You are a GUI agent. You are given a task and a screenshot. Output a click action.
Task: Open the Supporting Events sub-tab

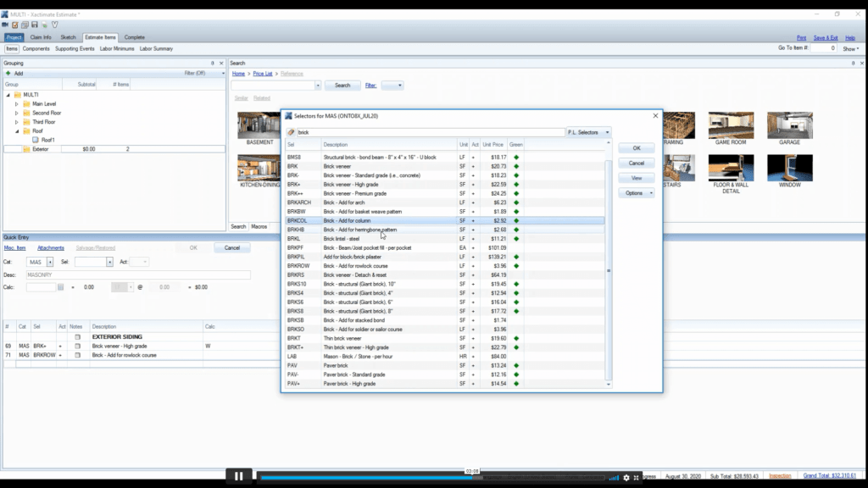tap(75, 48)
